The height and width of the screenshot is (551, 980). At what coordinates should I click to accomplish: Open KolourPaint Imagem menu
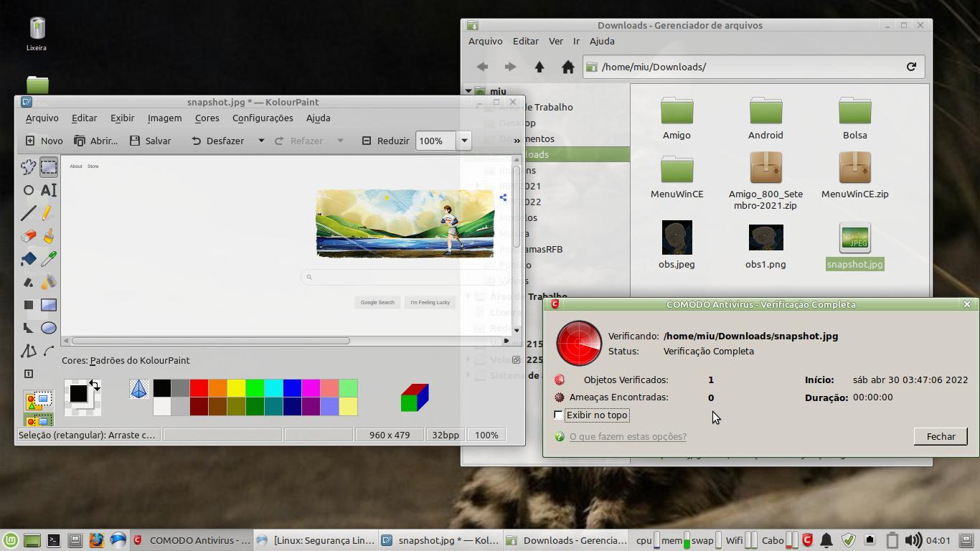click(164, 118)
